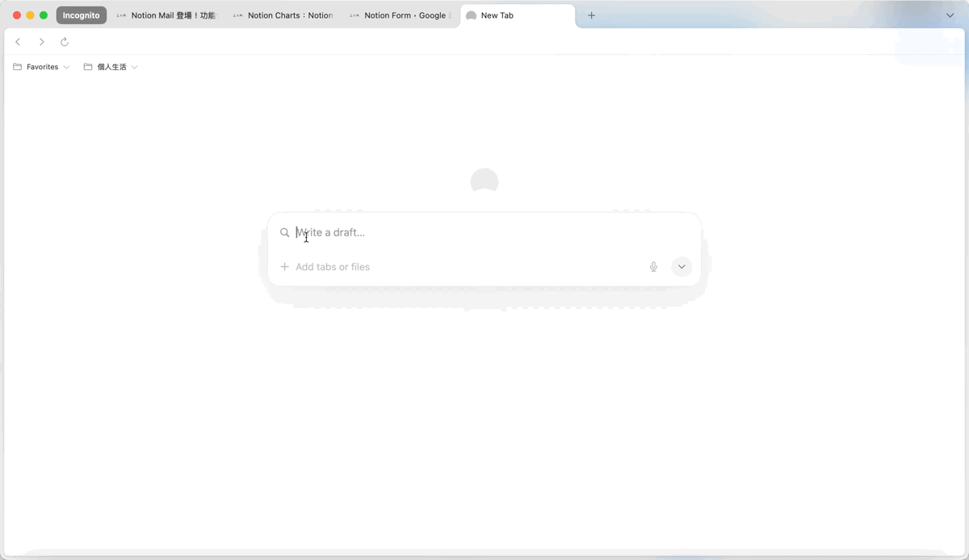This screenshot has height=560, width=969.
Task: Reload the current page
Action: click(65, 42)
